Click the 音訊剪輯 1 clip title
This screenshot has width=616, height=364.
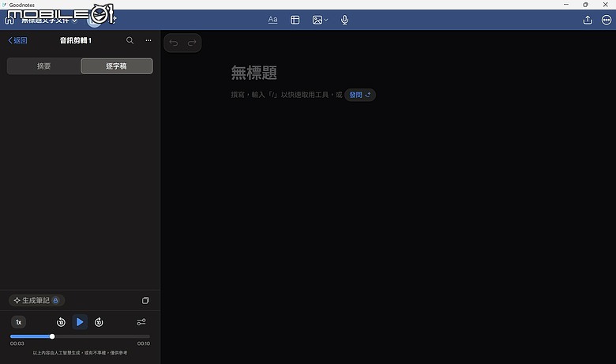pos(76,40)
